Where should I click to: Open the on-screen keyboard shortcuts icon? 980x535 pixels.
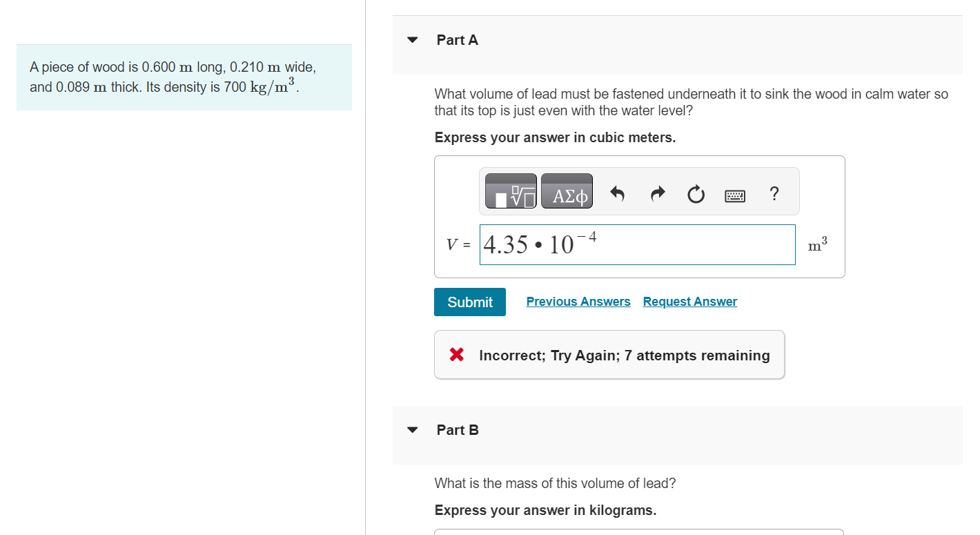(734, 195)
